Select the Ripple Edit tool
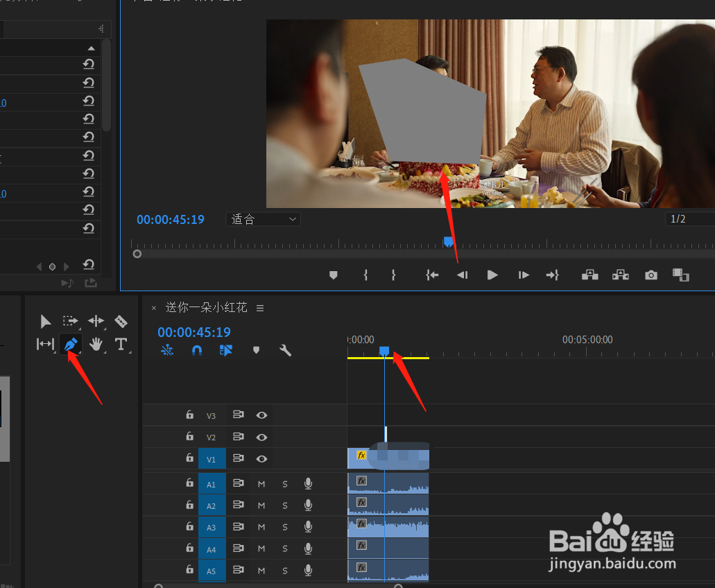 [x=96, y=321]
